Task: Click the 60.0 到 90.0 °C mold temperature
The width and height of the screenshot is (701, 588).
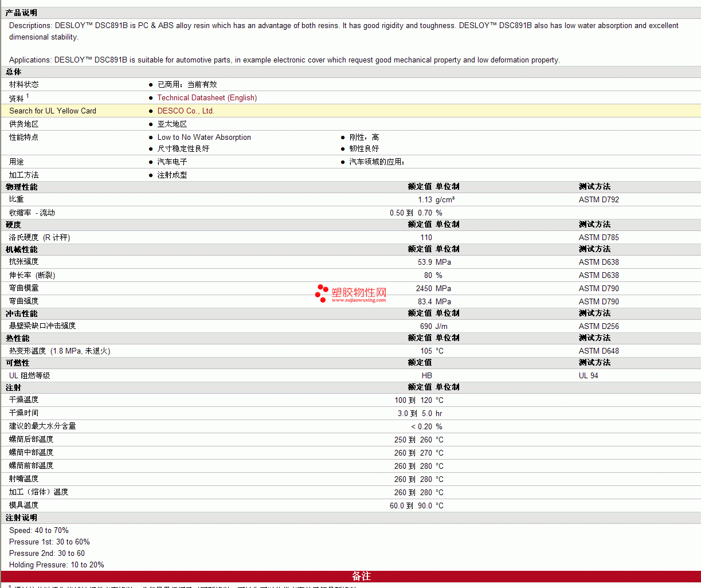Action: (x=417, y=506)
